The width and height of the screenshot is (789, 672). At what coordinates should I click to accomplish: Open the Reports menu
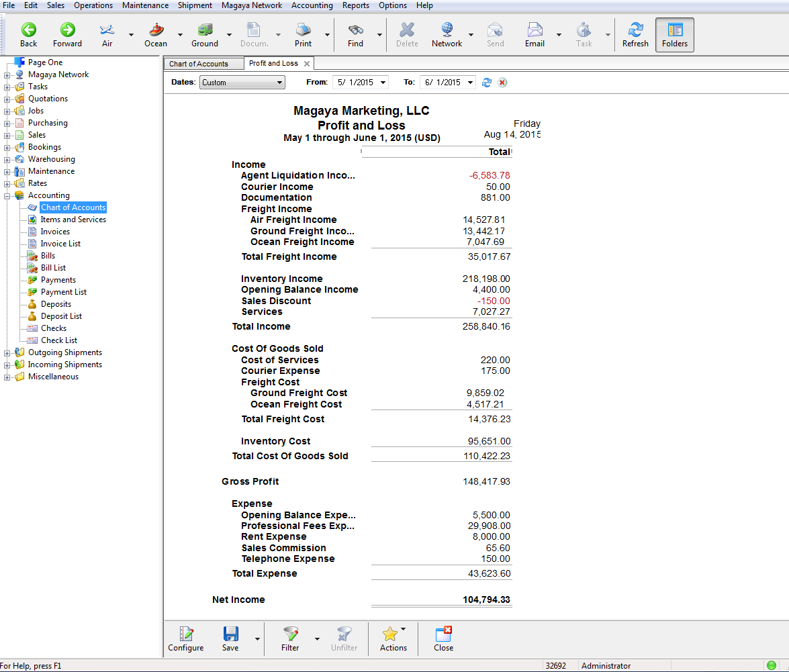tap(356, 5)
